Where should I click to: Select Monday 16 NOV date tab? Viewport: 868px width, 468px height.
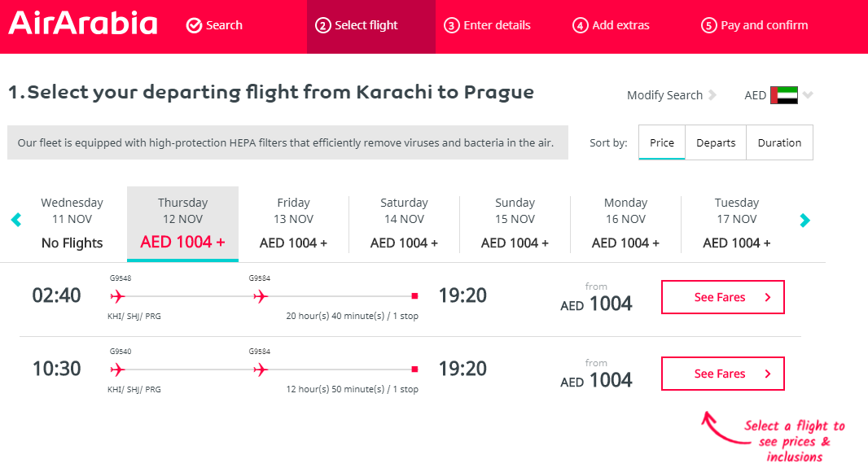pyautogui.click(x=625, y=224)
